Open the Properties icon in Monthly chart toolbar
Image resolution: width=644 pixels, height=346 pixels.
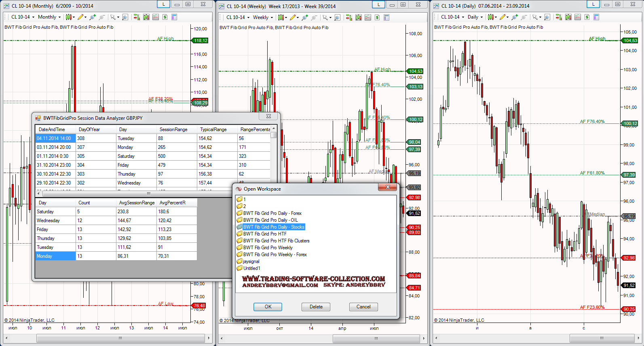point(174,17)
